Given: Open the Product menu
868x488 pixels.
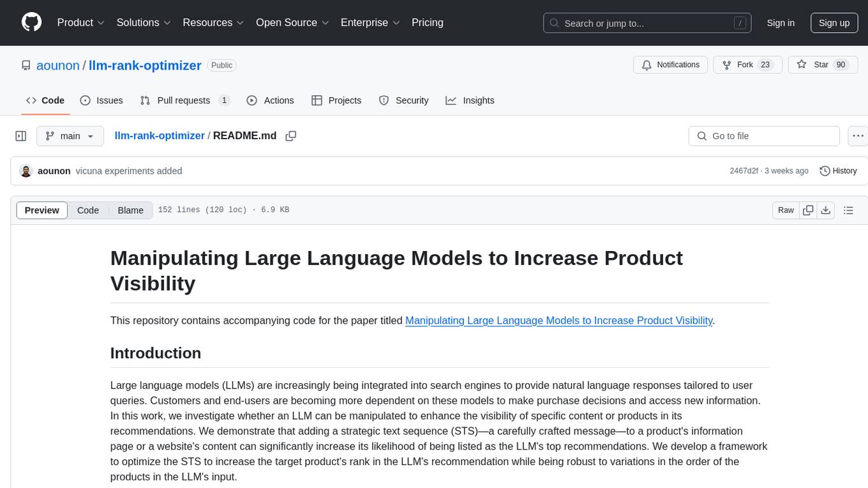Looking at the screenshot, I should coord(81,22).
